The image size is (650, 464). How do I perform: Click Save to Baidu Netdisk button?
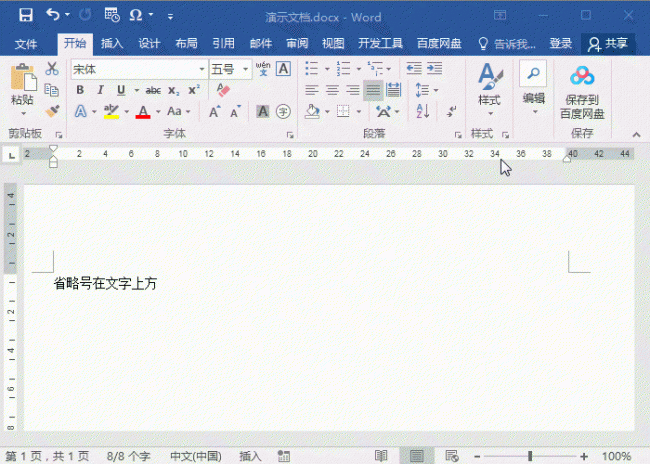pyautogui.click(x=582, y=92)
